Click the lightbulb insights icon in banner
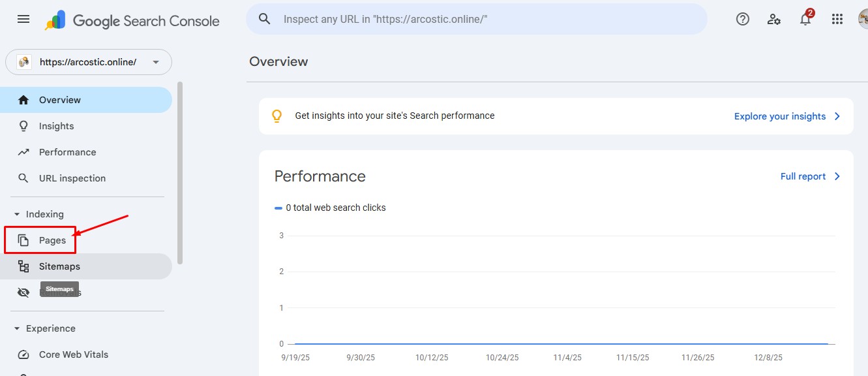 (x=277, y=116)
